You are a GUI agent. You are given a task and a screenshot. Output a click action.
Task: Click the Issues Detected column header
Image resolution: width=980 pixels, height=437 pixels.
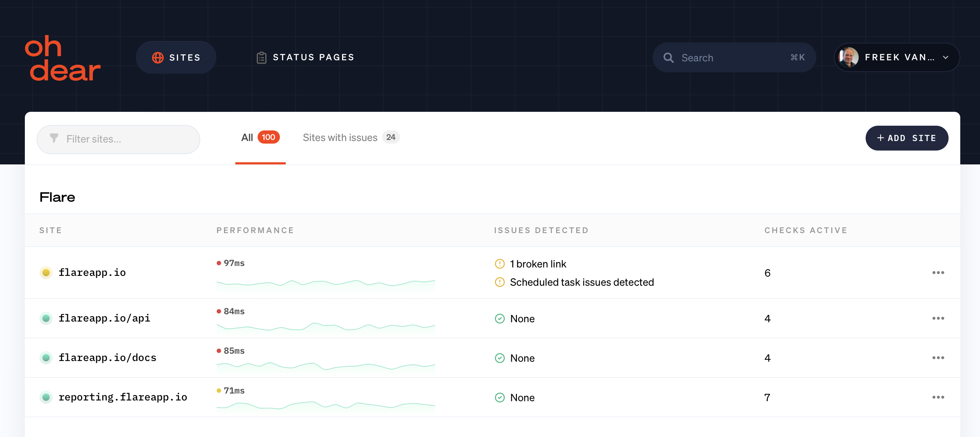pyautogui.click(x=541, y=230)
